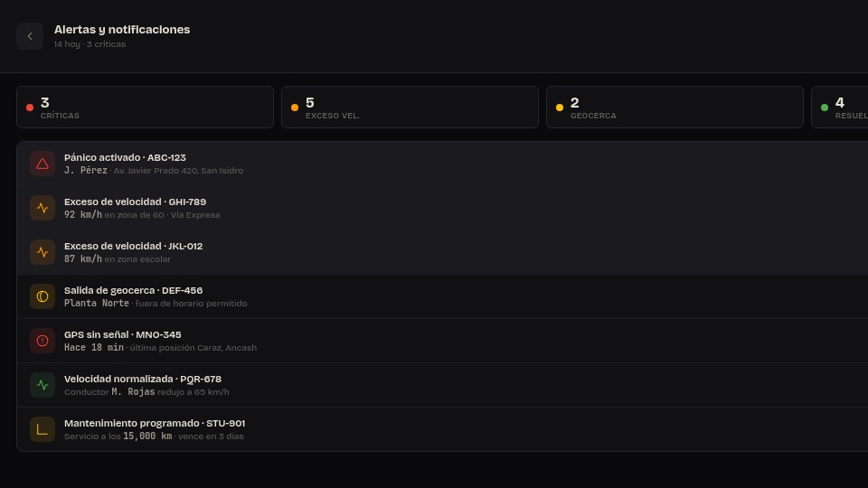Viewport: 868px width, 488px height.
Task: Go back using the chevron arrow button
Action: 30,36
